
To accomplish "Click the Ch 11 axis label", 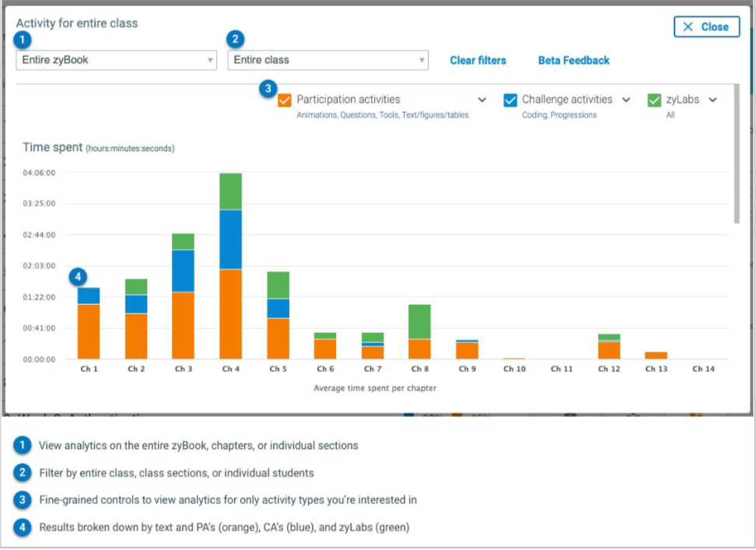I will coord(562,369).
